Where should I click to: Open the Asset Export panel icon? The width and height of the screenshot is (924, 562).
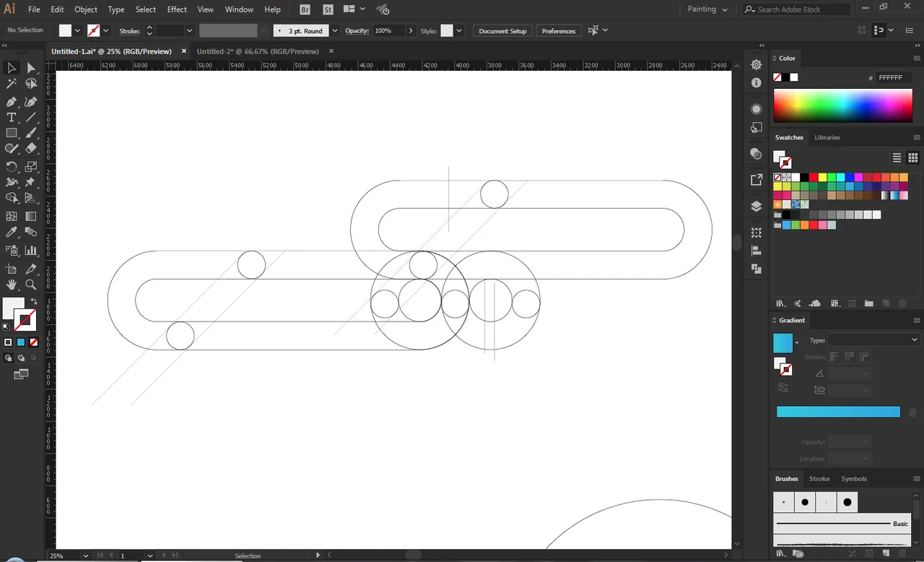pos(757,180)
